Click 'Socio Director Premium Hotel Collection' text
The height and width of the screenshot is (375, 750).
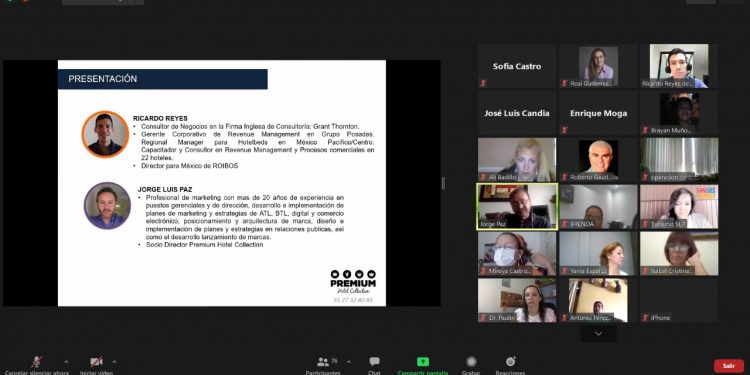pos(204,244)
